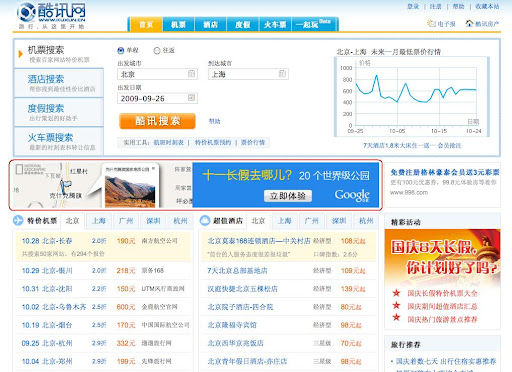Click the star beside 国庆热门旅游景点推荐

click(396, 317)
